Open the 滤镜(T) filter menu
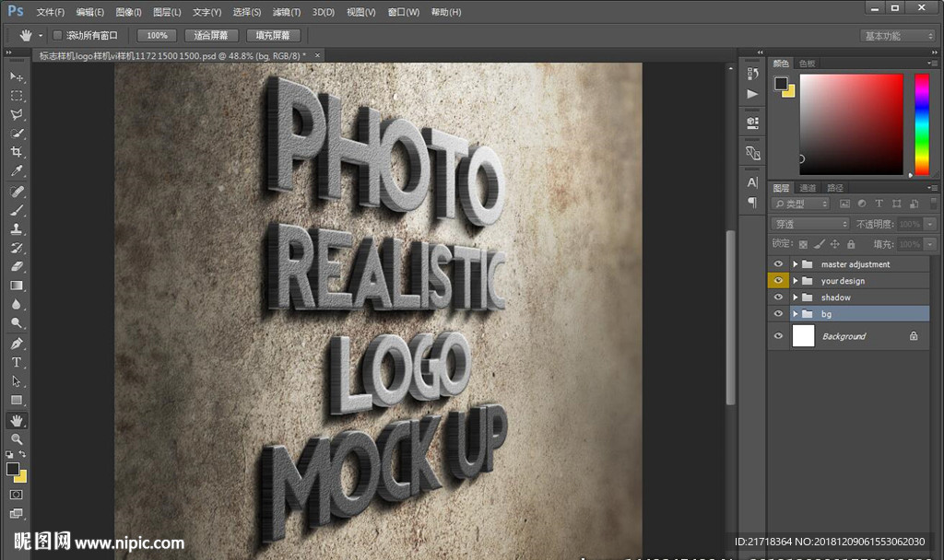 pos(287,12)
